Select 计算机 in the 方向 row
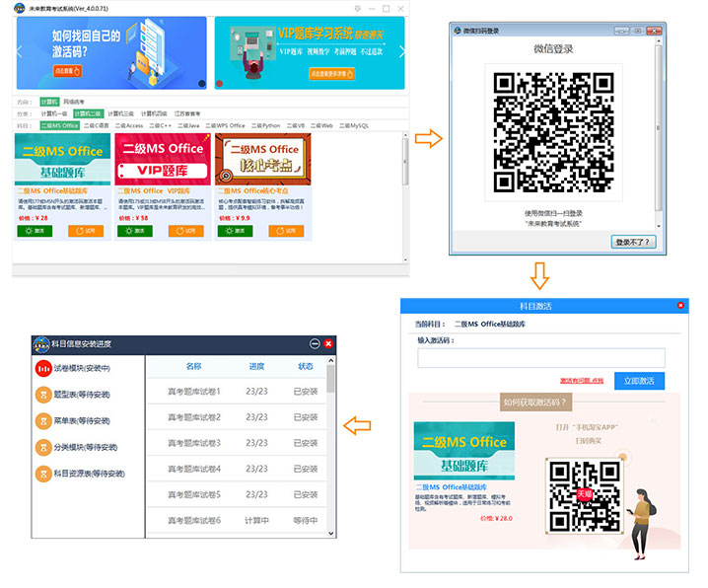The image size is (708, 588). tap(49, 102)
